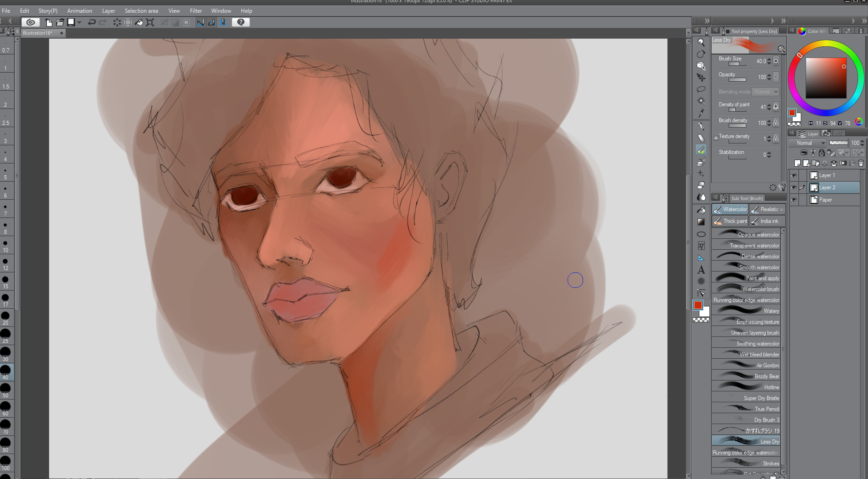
Task: Select the Lasso selection tool
Action: [701, 89]
